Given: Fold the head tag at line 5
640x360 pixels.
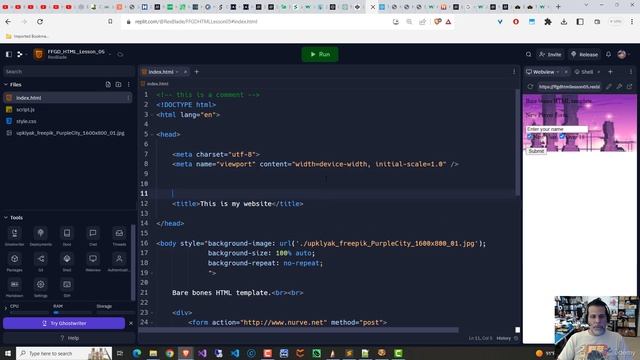Looking at the screenshot, I should [152, 134].
